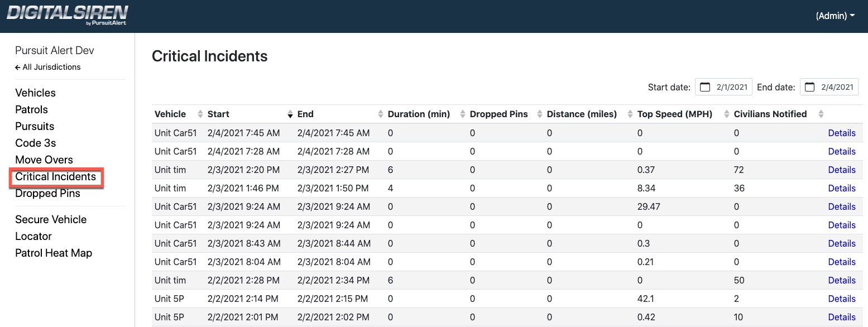868x327 pixels.
Task: Expand the (Admin) dropdown menu
Action: pos(835,16)
